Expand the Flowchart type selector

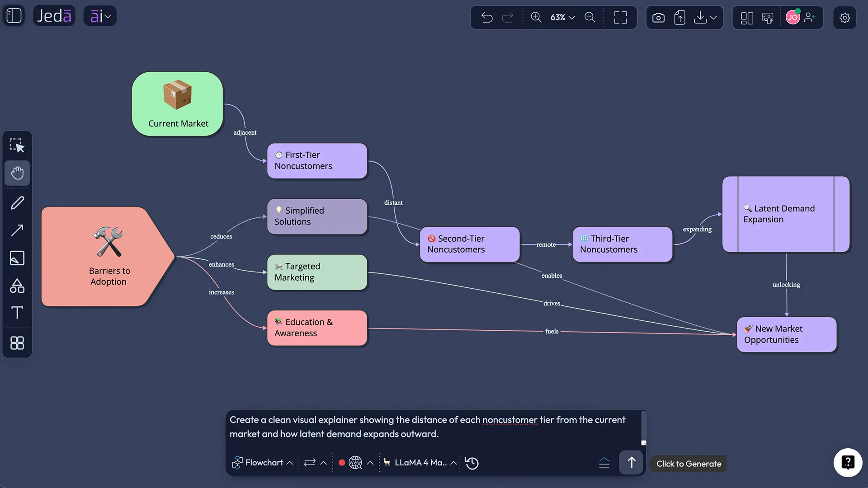(263, 463)
